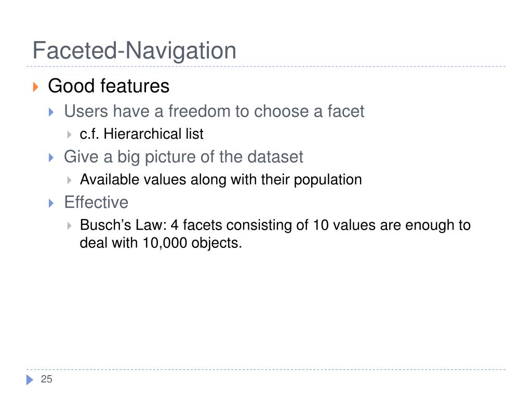Click the text Users have a freedom to choose a facet
The height and width of the screenshot is (399, 532).
coord(214,111)
